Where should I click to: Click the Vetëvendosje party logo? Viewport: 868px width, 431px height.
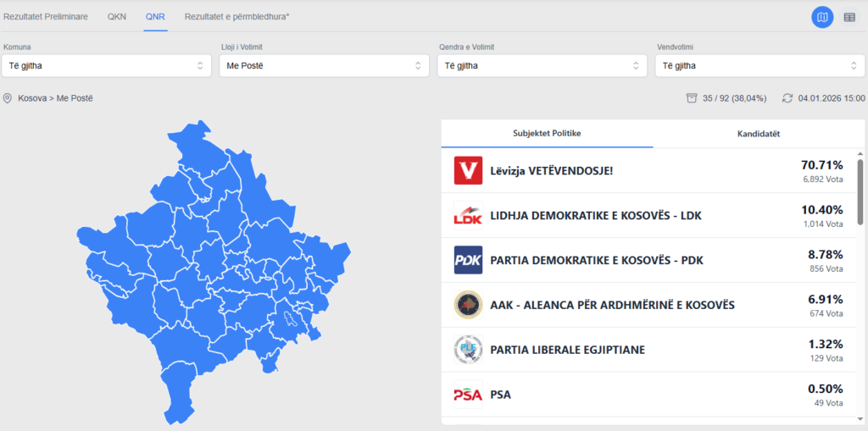point(468,171)
